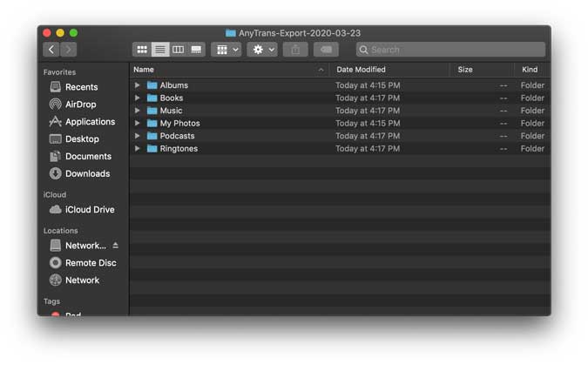This screenshot has height=365, width=588.
Task: Open Desktop in the sidebar
Action: (82, 139)
